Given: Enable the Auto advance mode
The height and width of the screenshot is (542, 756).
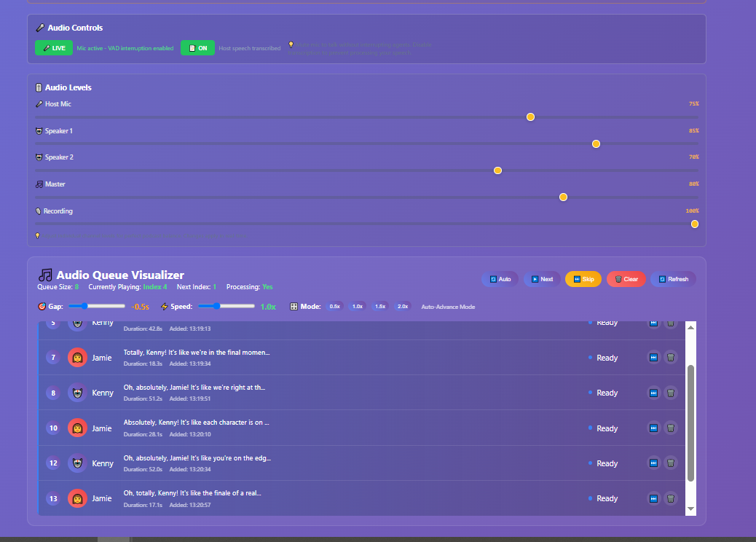Looking at the screenshot, I should (x=500, y=278).
